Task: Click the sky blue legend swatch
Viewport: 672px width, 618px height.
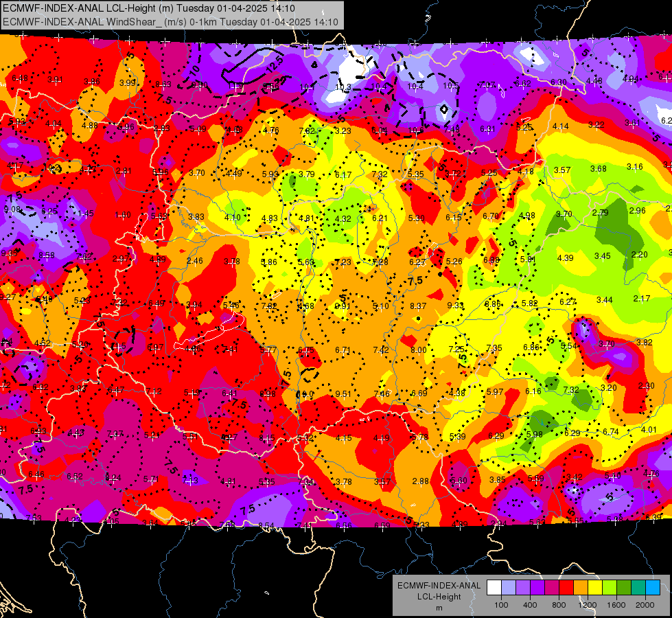Action: click(652, 588)
